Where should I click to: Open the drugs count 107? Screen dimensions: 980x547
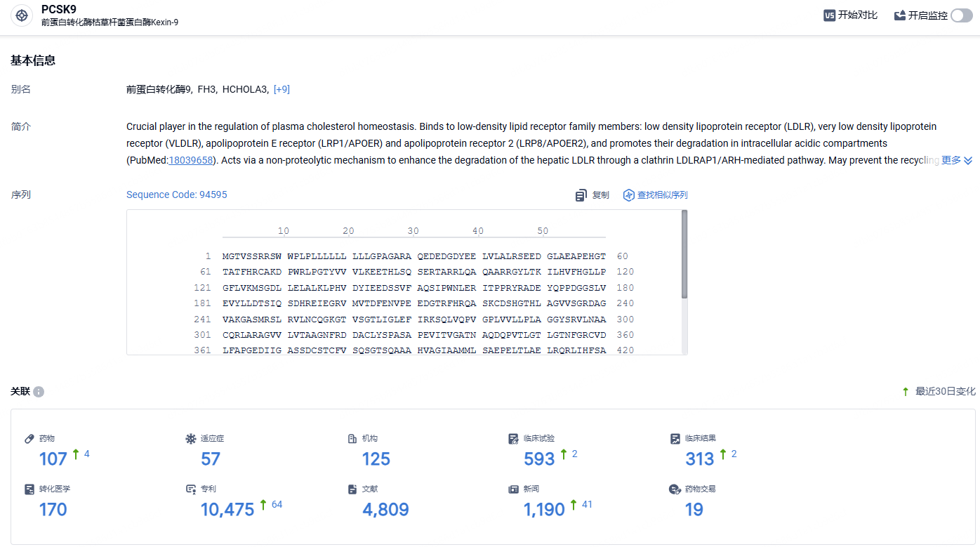click(x=53, y=459)
